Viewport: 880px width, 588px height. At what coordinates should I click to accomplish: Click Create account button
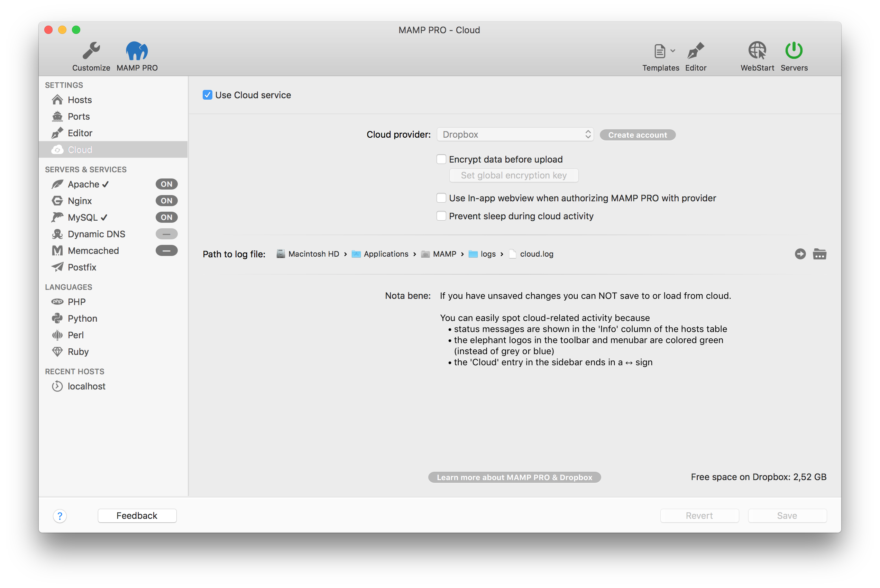tap(638, 135)
